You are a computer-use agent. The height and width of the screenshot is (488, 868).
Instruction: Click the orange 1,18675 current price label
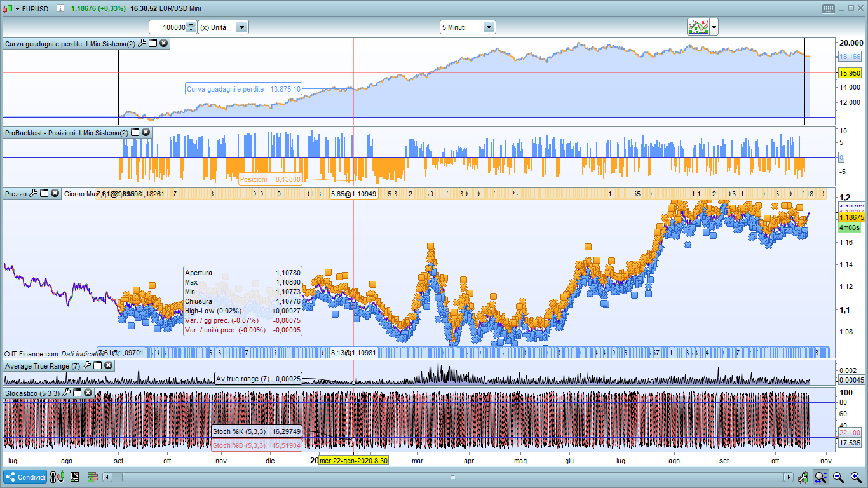pos(852,217)
